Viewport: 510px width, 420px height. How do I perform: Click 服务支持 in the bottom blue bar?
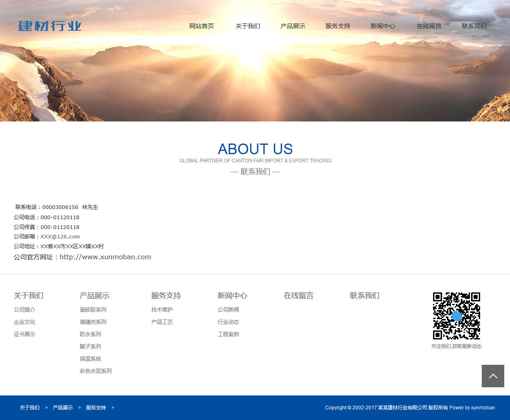coord(96,408)
